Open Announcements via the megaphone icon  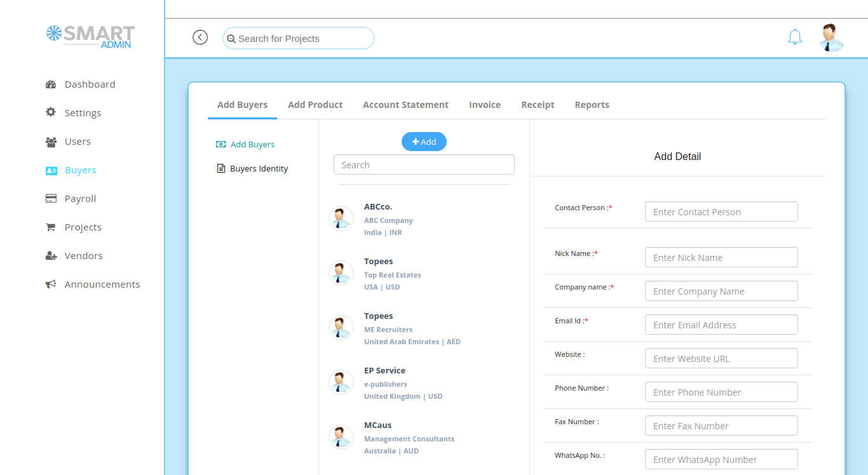(x=50, y=284)
